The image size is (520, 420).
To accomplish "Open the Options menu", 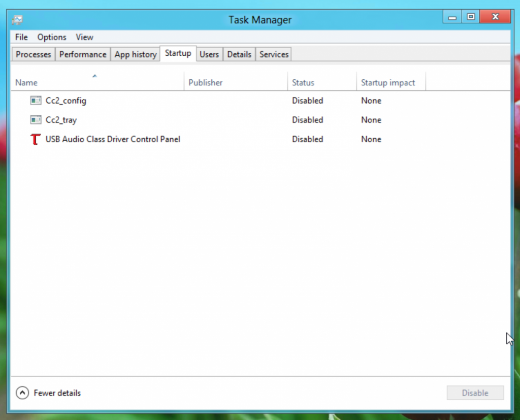I will [52, 37].
